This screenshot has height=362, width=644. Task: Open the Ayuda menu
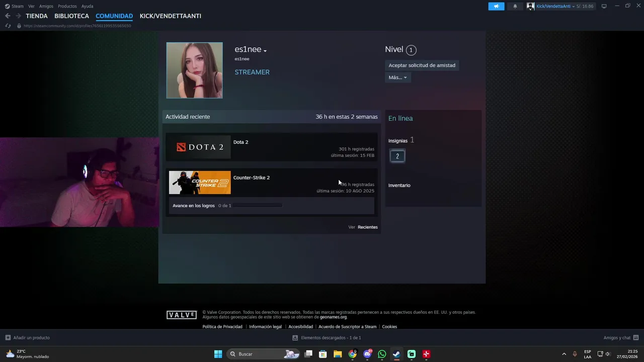tap(88, 6)
